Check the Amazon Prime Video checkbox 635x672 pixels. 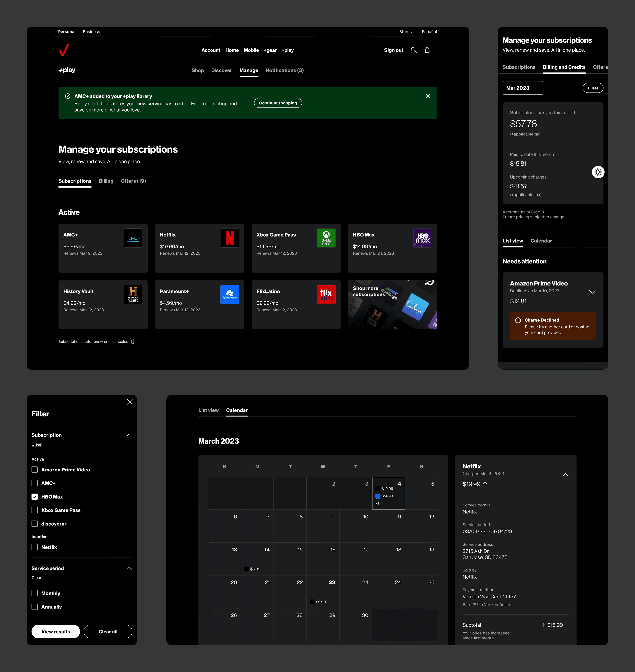(35, 470)
